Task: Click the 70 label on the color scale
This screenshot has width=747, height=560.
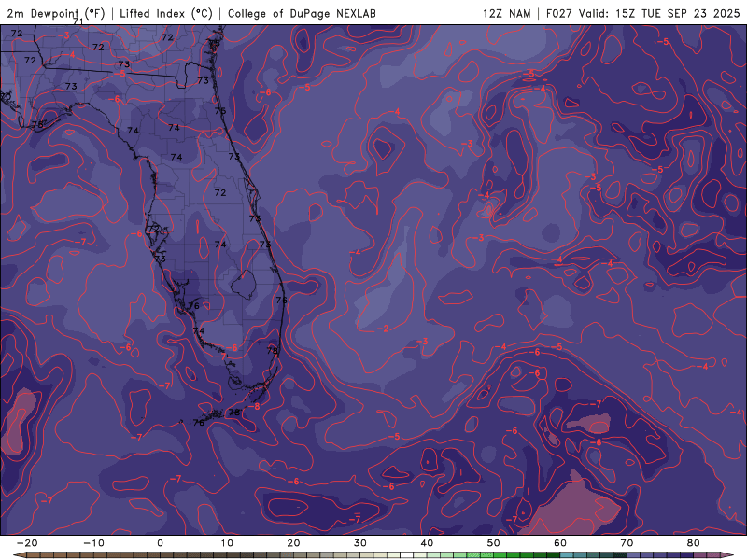Action: coord(627,543)
